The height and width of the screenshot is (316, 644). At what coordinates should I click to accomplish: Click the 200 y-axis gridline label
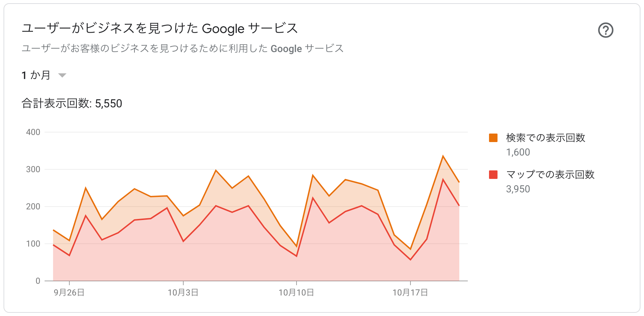click(x=33, y=207)
